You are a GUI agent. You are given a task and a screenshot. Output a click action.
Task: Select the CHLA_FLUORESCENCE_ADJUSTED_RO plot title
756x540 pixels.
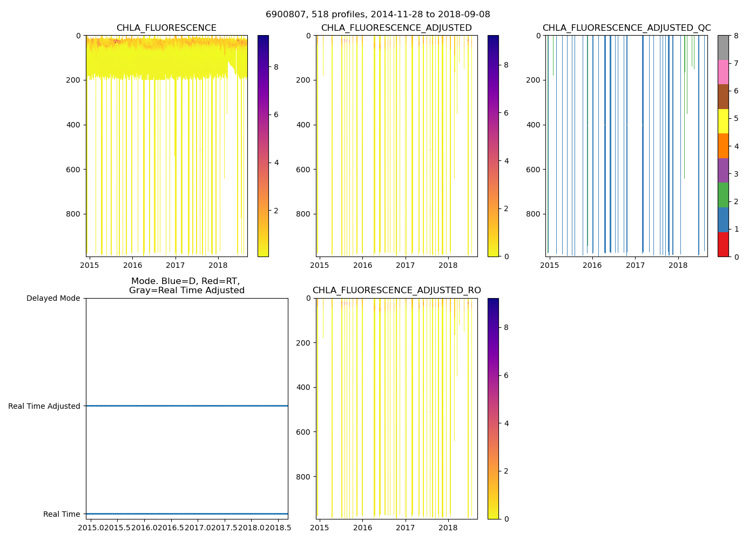point(396,291)
